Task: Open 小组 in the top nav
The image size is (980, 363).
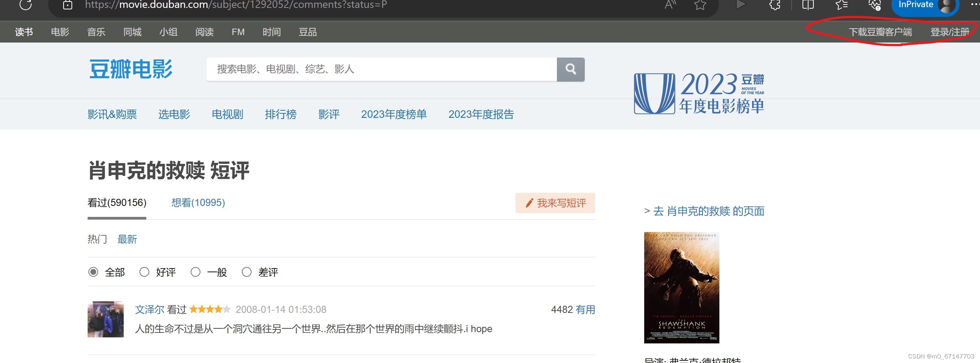Action: pos(168,32)
